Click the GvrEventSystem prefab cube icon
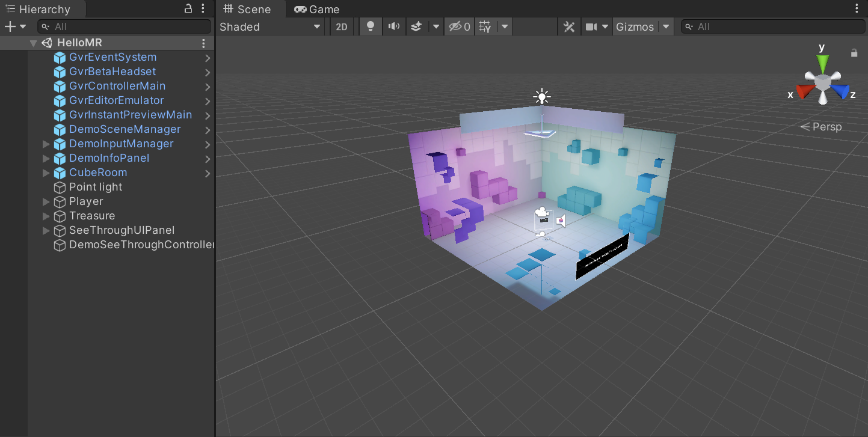 [60, 58]
